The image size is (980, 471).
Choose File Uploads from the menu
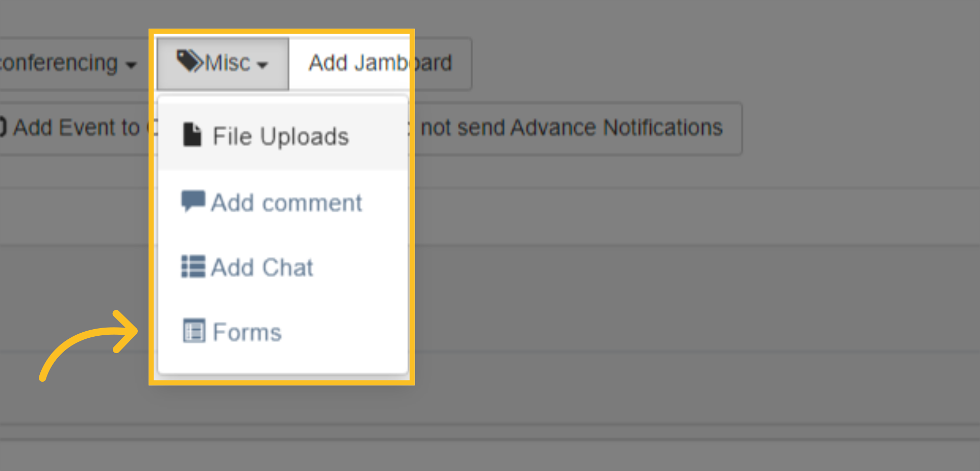coord(283,136)
